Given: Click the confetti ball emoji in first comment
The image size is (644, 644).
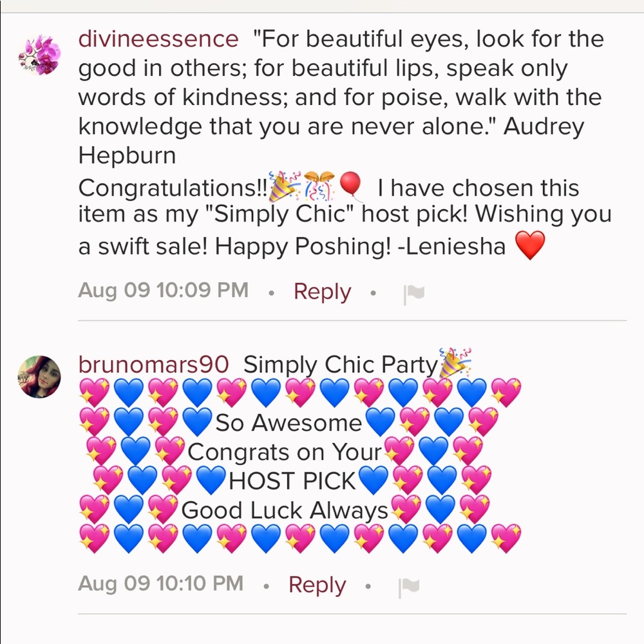Looking at the screenshot, I should click(x=319, y=187).
